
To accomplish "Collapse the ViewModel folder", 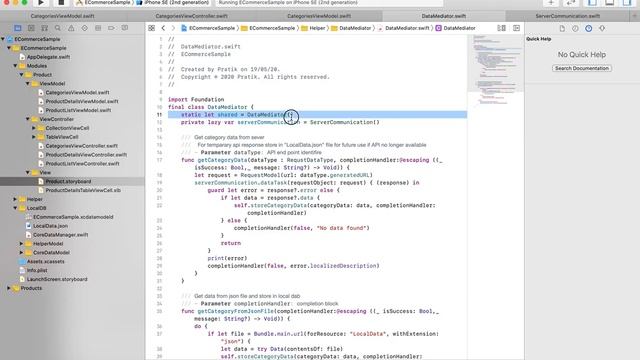I will click(28, 84).
